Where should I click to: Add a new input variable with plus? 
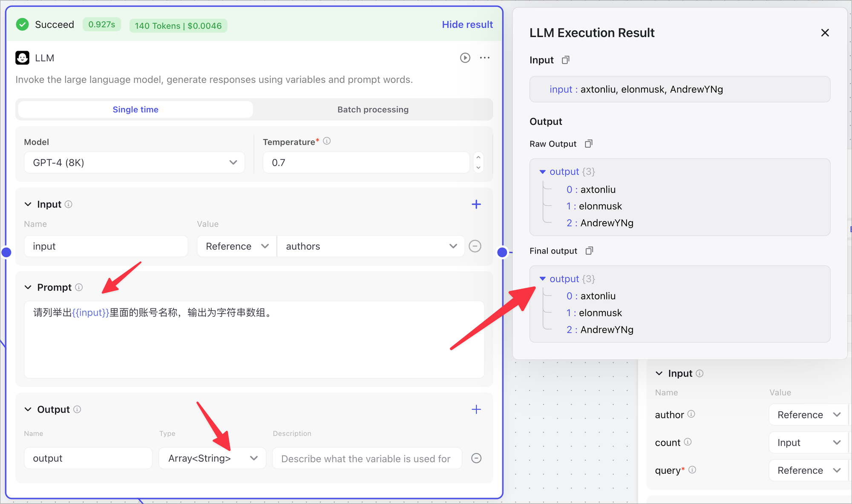click(476, 204)
